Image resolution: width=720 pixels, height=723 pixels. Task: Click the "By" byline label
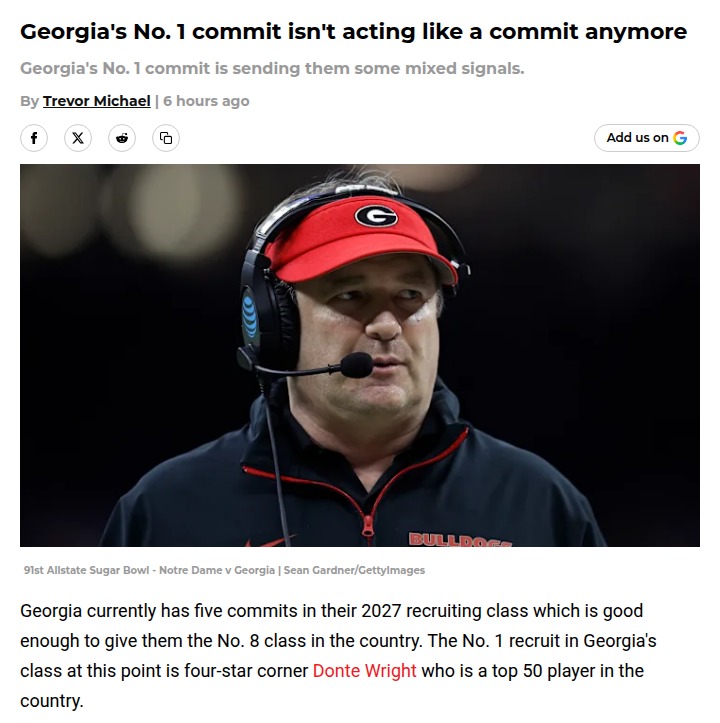[x=29, y=101]
